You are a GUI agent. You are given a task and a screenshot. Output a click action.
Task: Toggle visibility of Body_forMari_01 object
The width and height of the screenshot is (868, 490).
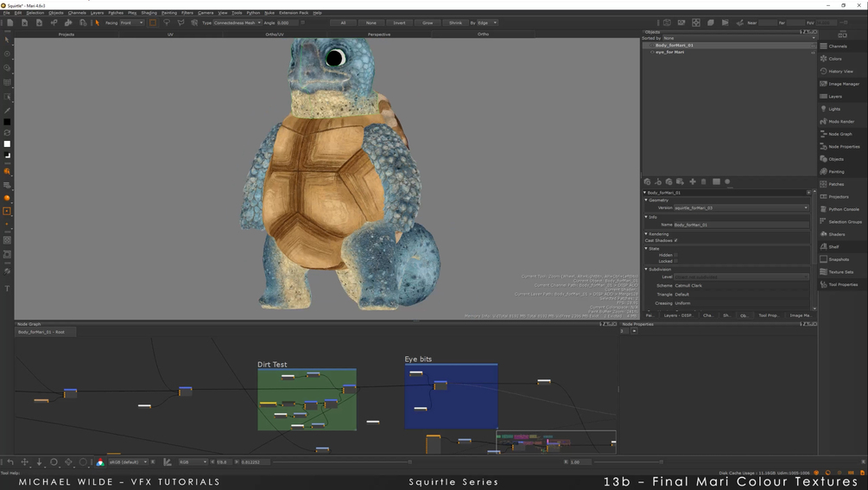tap(652, 46)
